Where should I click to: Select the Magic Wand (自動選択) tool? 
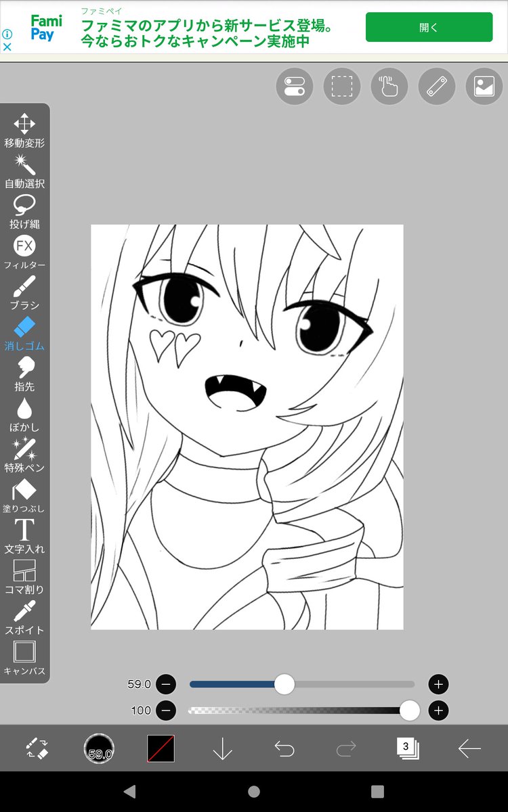[24, 171]
